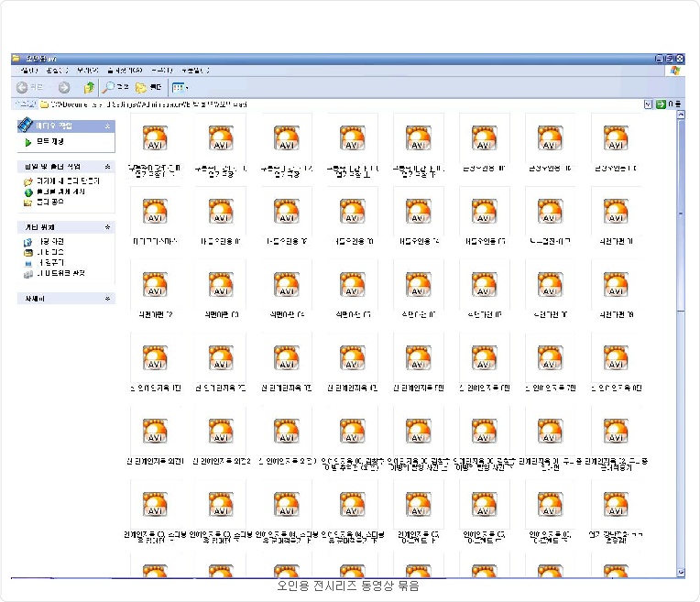700x602 pixels.
Task: Go up one folder level using Up icon
Action: click(x=89, y=88)
